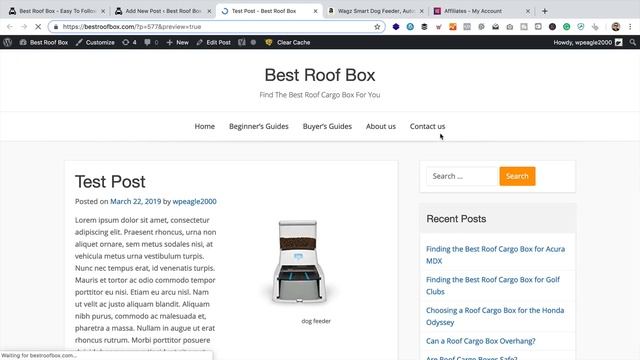The image size is (640, 360).
Task: Open the green circle Grammarly-style extension
Action: tap(567, 27)
